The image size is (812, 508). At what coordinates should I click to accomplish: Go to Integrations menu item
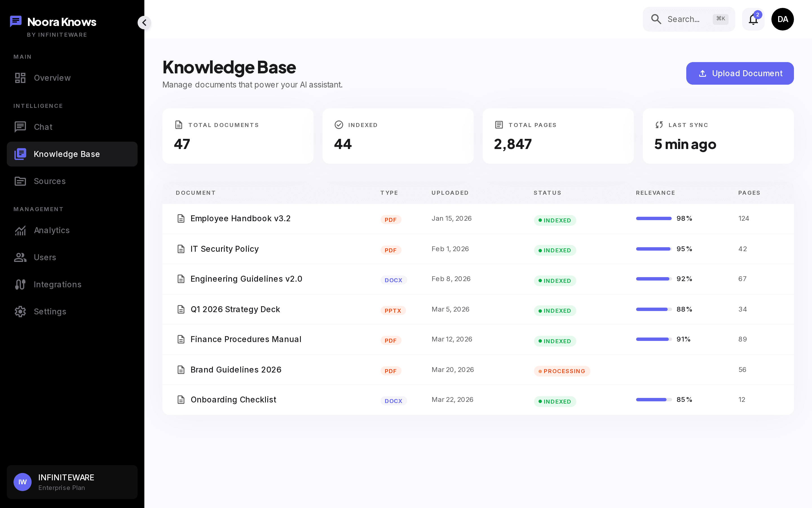[72, 284]
